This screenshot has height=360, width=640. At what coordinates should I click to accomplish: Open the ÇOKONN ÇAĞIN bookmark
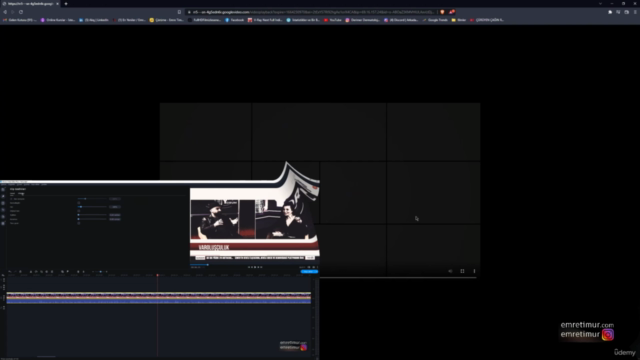tap(487, 20)
